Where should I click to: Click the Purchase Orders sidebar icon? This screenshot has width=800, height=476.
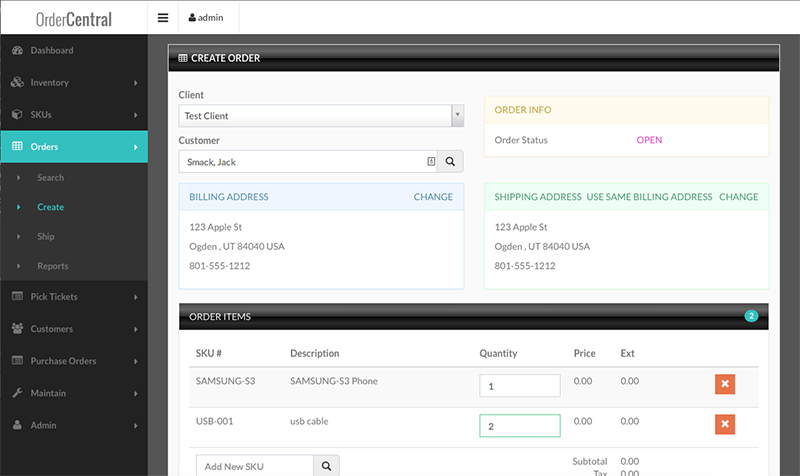click(17, 361)
